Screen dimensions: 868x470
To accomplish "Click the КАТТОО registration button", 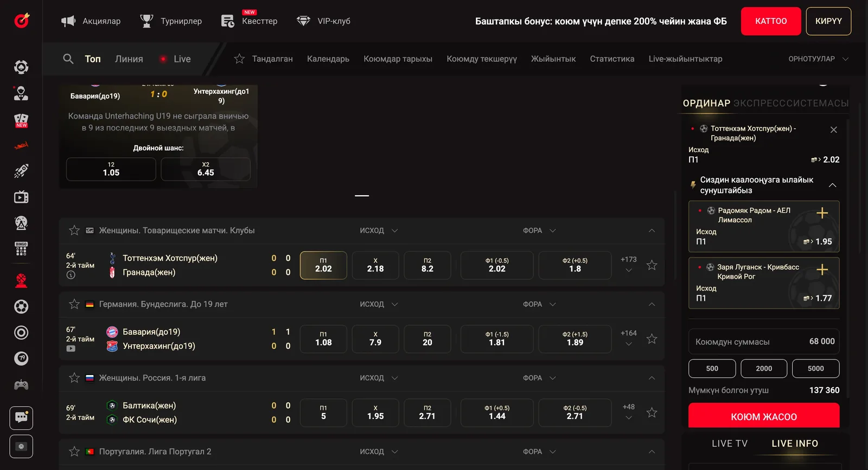I will (771, 21).
